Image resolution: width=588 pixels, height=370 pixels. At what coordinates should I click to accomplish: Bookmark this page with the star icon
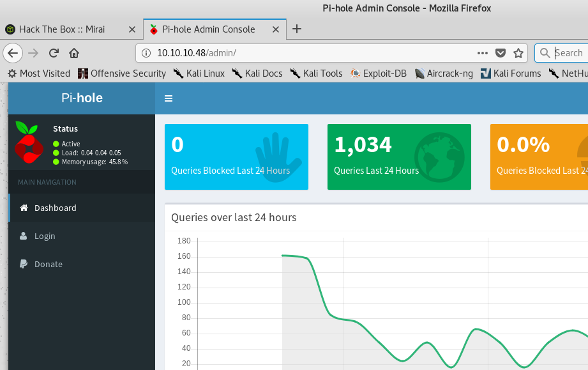coord(518,53)
